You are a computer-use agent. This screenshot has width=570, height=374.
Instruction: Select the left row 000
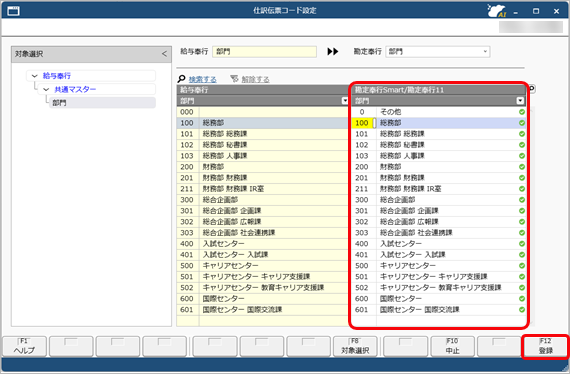click(262, 112)
